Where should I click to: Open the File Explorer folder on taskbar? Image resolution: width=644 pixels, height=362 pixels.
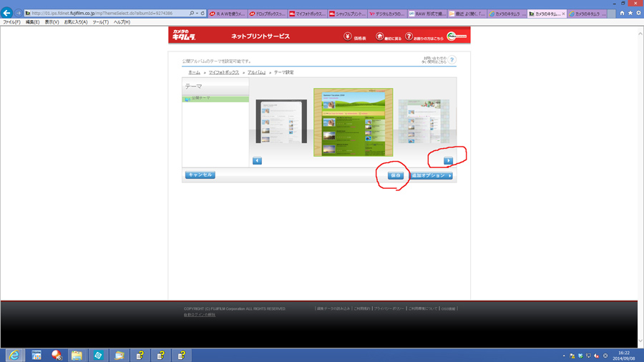click(x=77, y=355)
